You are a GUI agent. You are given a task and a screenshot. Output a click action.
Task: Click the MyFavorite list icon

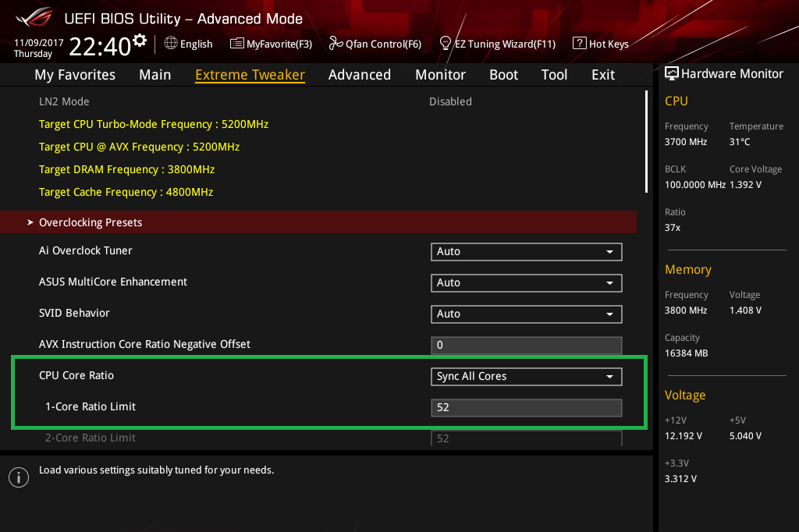tap(237, 44)
